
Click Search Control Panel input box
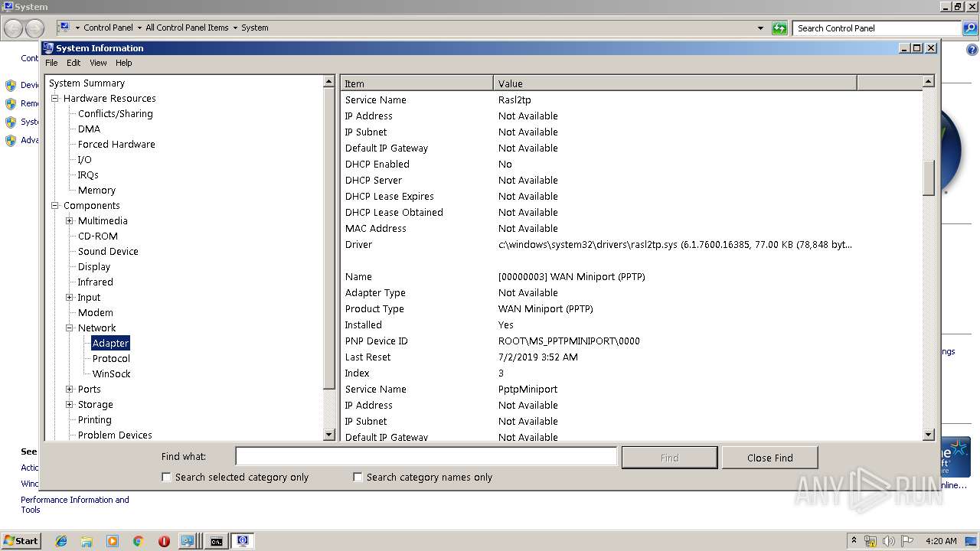tap(877, 28)
